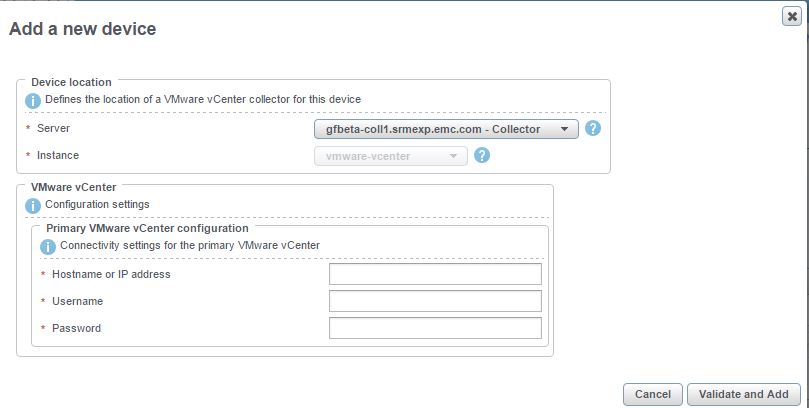Open the Server collector dropdown

pos(446,129)
